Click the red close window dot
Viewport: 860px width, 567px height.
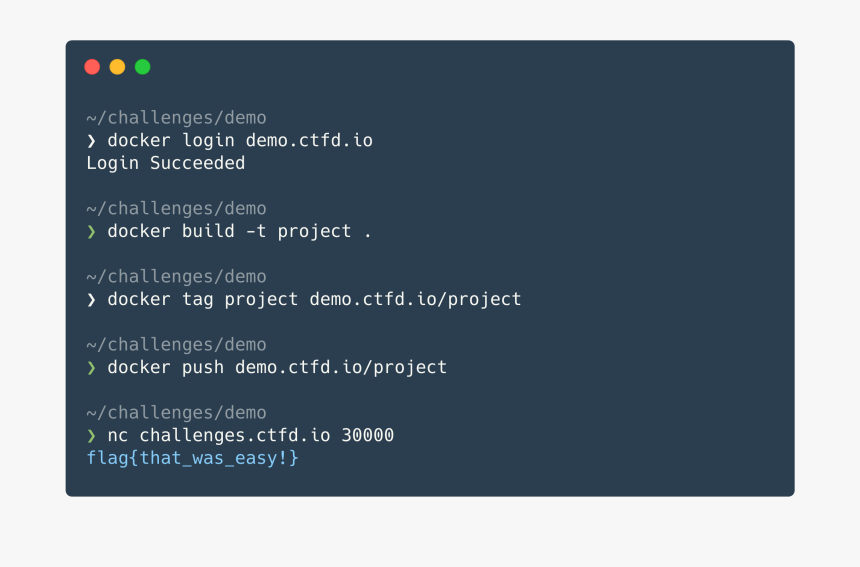point(92,67)
